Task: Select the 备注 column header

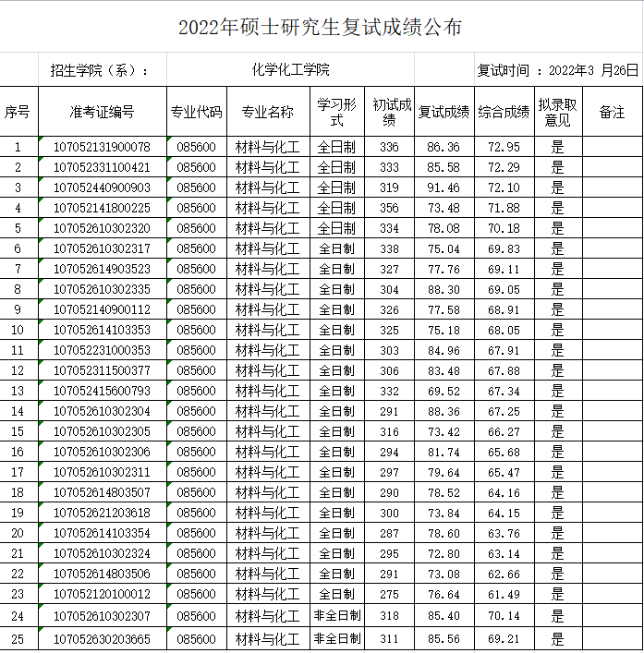Action: (x=612, y=112)
